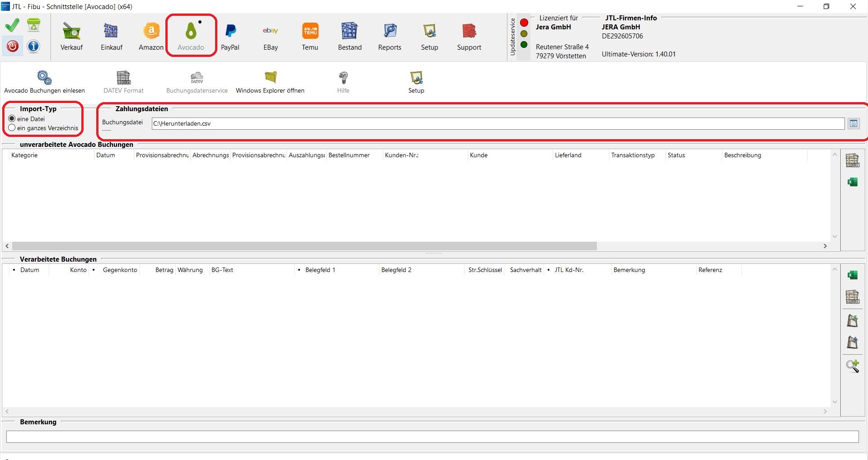Open the EBay module

(270, 36)
